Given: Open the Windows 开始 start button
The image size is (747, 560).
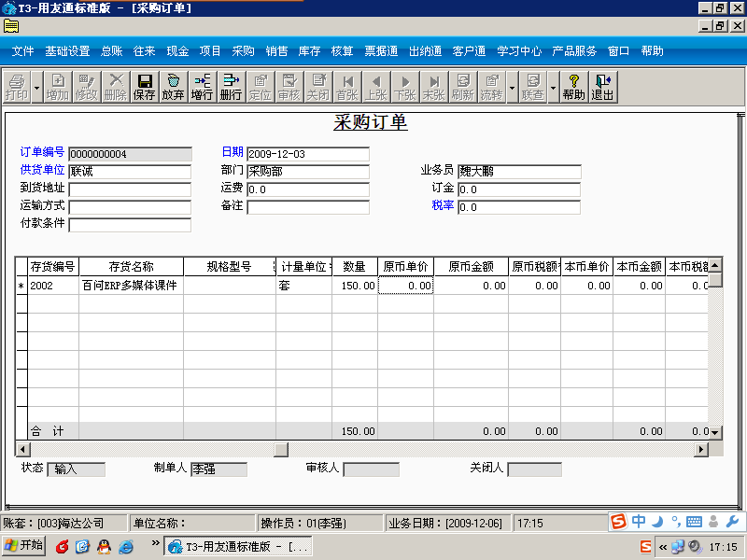Looking at the screenshot, I should pyautogui.click(x=23, y=546).
